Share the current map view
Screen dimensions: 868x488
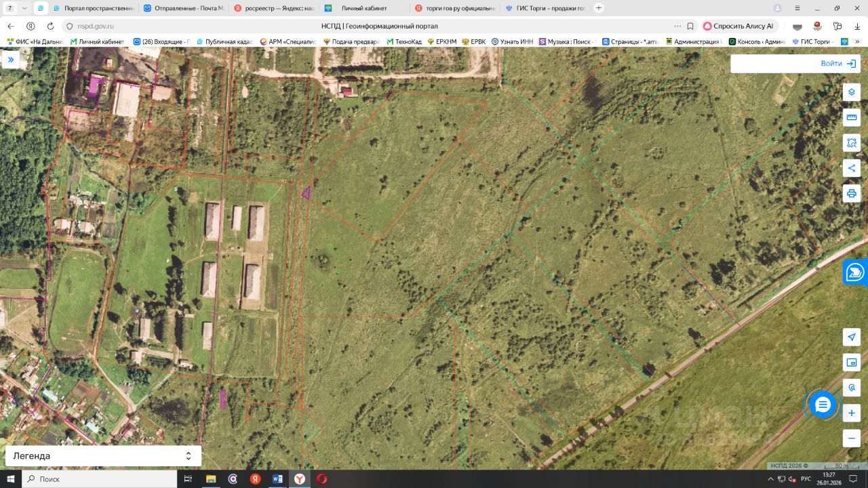coord(852,168)
